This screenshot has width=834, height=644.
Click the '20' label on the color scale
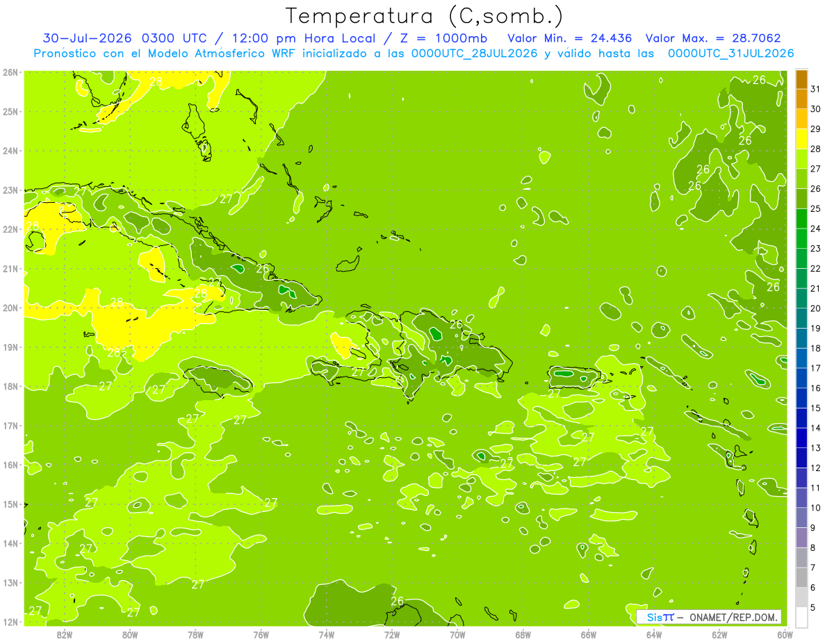coord(816,308)
